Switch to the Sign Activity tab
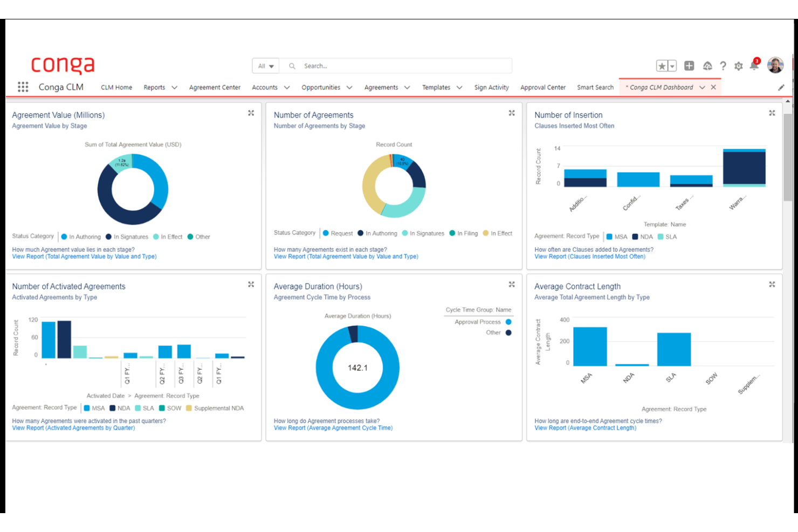 [x=492, y=87]
